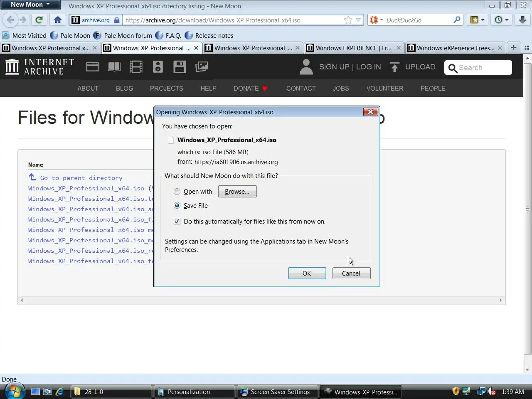Image resolution: width=532 pixels, height=399 pixels.
Task: Go back with the browser back arrow
Action: tap(10, 20)
